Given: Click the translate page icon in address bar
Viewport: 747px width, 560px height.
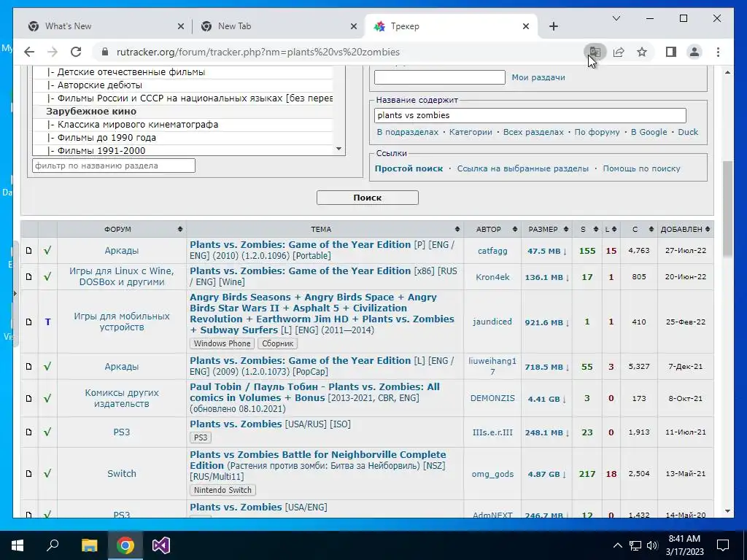Looking at the screenshot, I should [x=595, y=52].
